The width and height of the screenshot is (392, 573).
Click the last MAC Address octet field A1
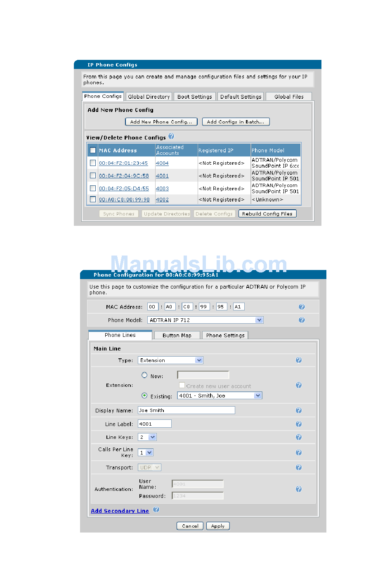(239, 307)
